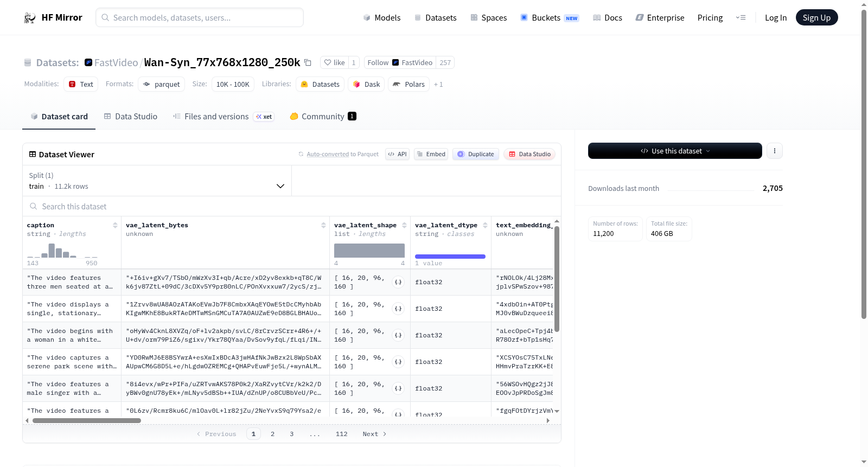Click the table vertical scrollbar thumb
868x467 pixels.
click(557, 279)
